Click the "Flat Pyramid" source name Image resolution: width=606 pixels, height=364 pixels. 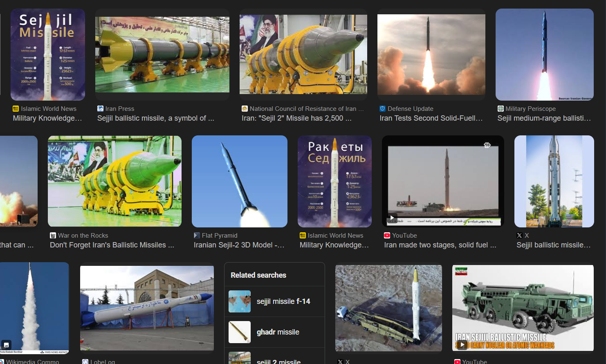tap(220, 236)
